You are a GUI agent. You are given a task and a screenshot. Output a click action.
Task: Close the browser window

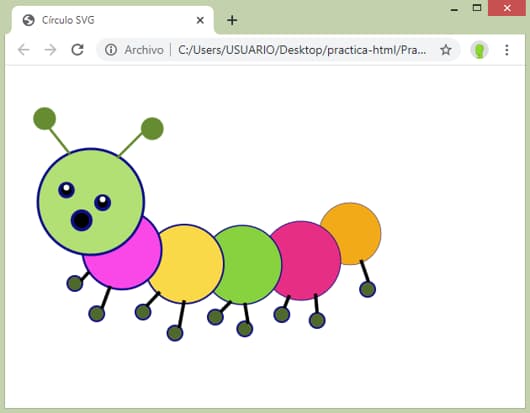(506, 8)
